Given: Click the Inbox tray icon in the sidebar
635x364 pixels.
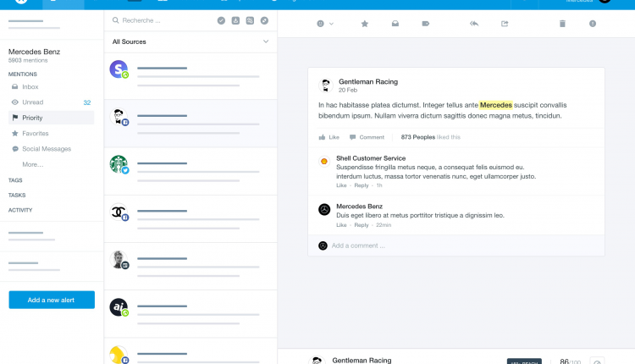Looking at the screenshot, I should pyautogui.click(x=15, y=86).
